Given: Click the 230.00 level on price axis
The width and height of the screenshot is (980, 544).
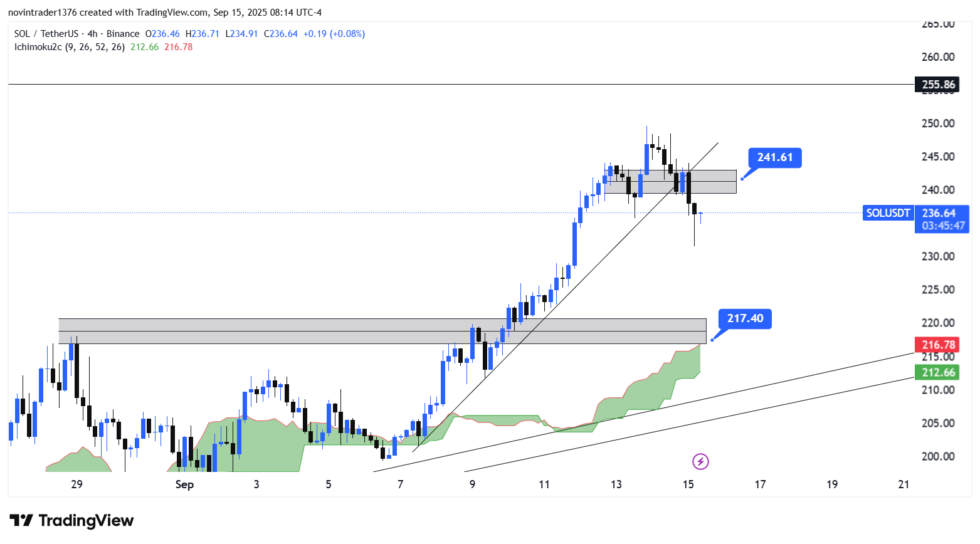Looking at the screenshot, I should click(937, 256).
